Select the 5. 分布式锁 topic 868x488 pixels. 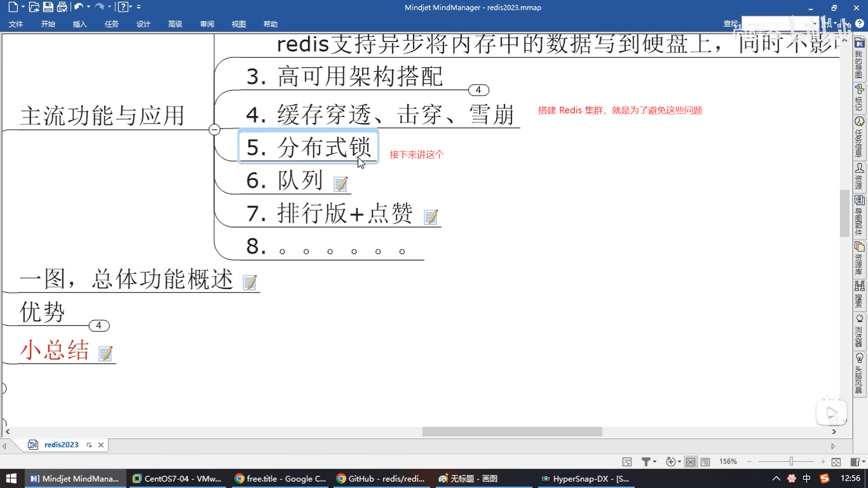[308, 147]
